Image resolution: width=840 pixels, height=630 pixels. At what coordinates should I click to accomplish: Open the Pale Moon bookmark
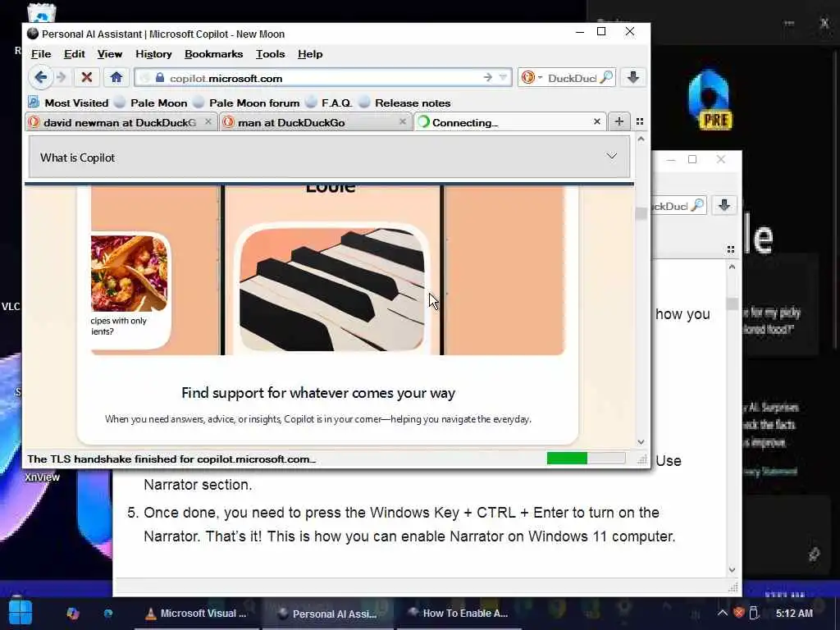pos(152,103)
